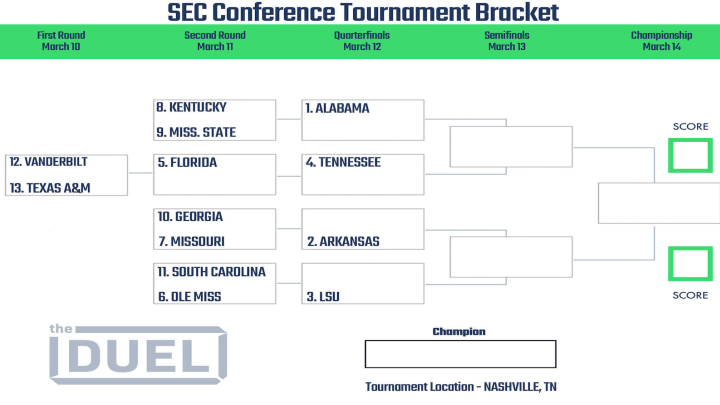
Task: Click the 3. LSU team entry
Action: coord(323,297)
